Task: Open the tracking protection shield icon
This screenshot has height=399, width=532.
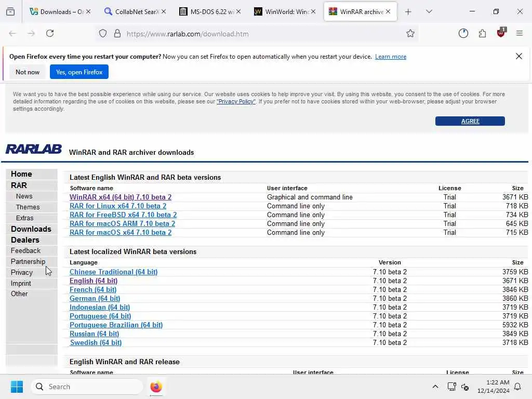Action: click(x=103, y=33)
